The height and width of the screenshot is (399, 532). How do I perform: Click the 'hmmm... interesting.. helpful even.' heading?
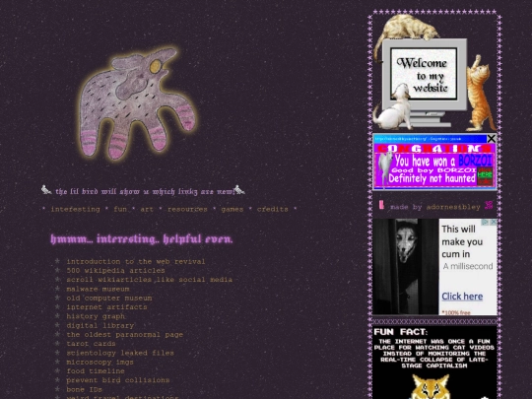coord(142,239)
